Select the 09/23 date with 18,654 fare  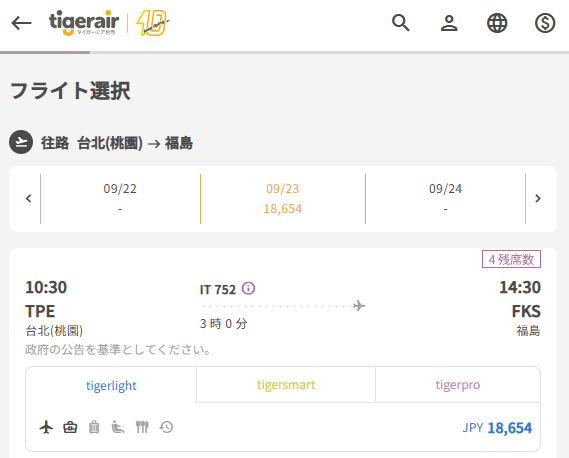[x=283, y=199]
